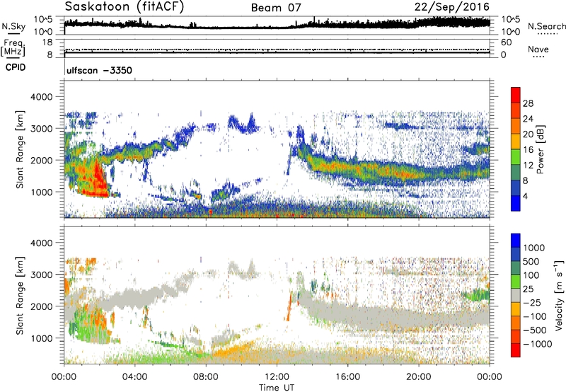
Task: Click the 'N.Search' legend label
Action: [x=546, y=26]
